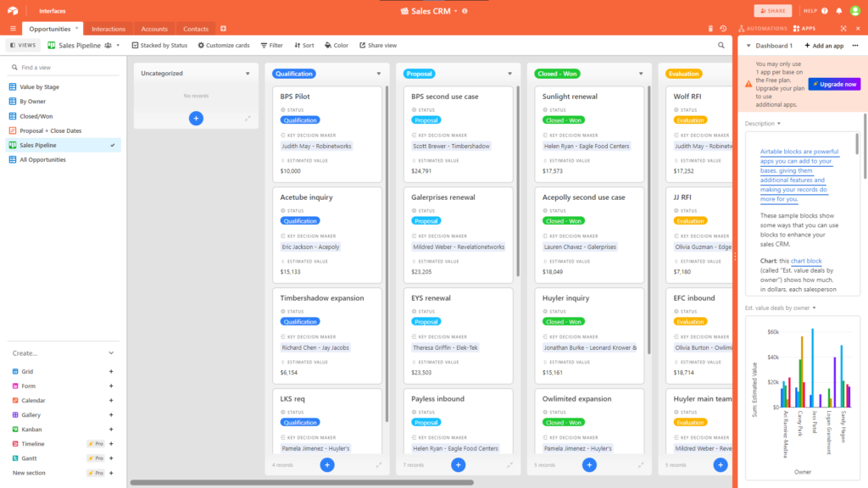
Task: Open the trash bin icon
Action: [711, 29]
